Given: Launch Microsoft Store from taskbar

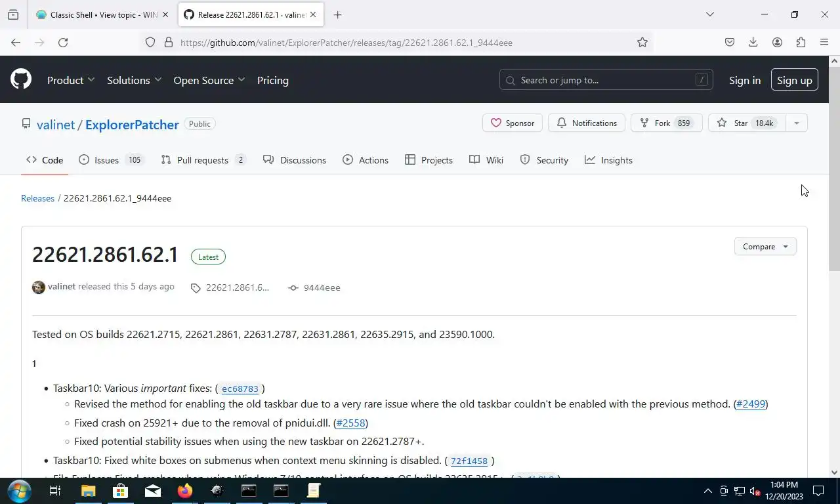Looking at the screenshot, I should [x=120, y=490].
